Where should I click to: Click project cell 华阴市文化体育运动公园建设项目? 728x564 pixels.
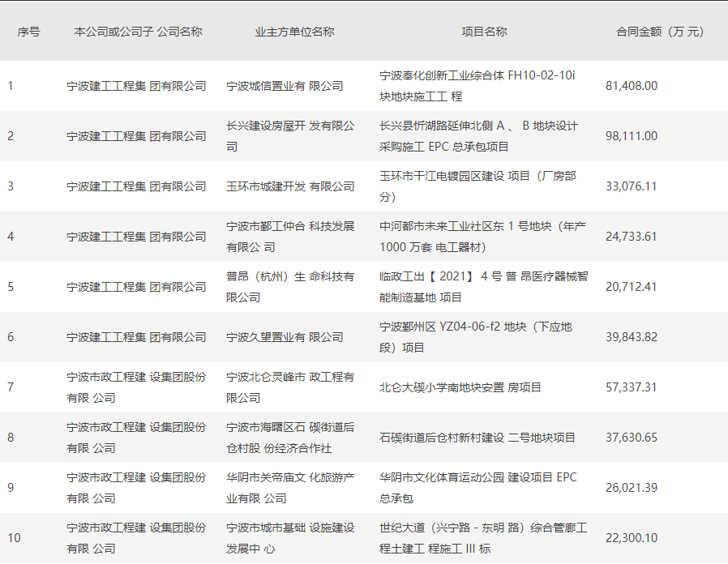(x=478, y=487)
